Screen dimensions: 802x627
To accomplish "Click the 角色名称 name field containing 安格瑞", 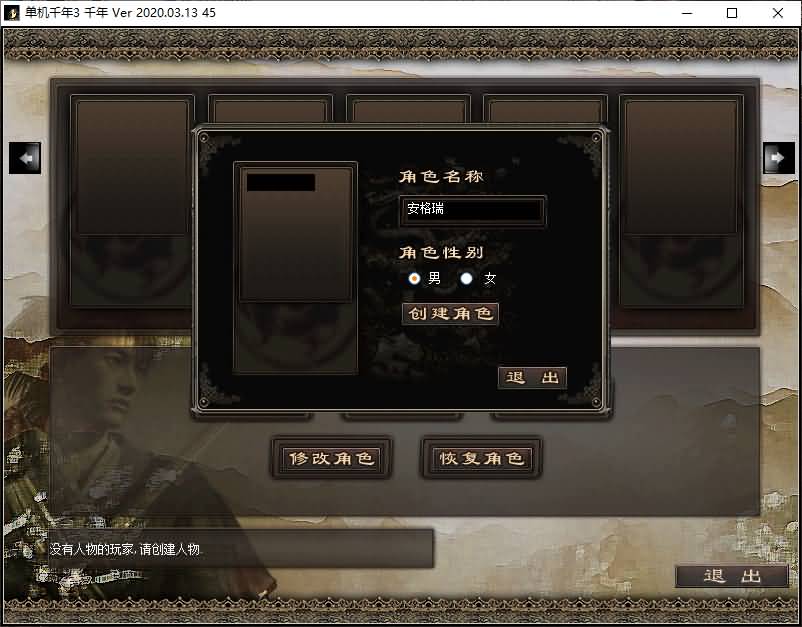I will pyautogui.click(x=473, y=211).
